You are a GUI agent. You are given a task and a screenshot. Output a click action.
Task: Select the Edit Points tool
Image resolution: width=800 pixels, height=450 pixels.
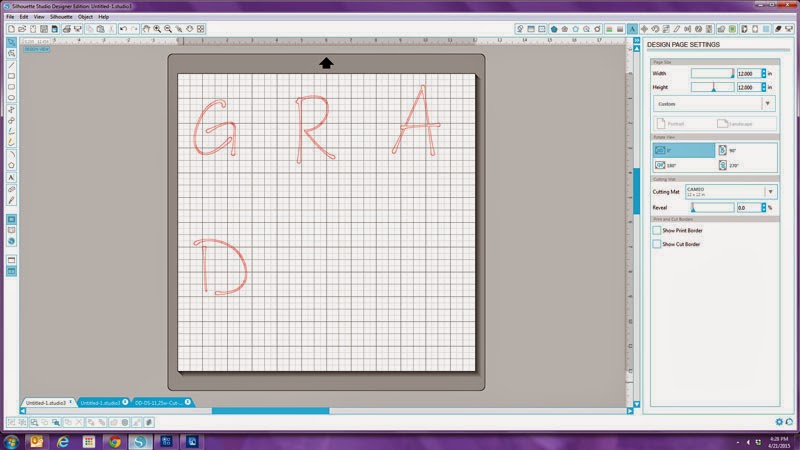coord(11,53)
